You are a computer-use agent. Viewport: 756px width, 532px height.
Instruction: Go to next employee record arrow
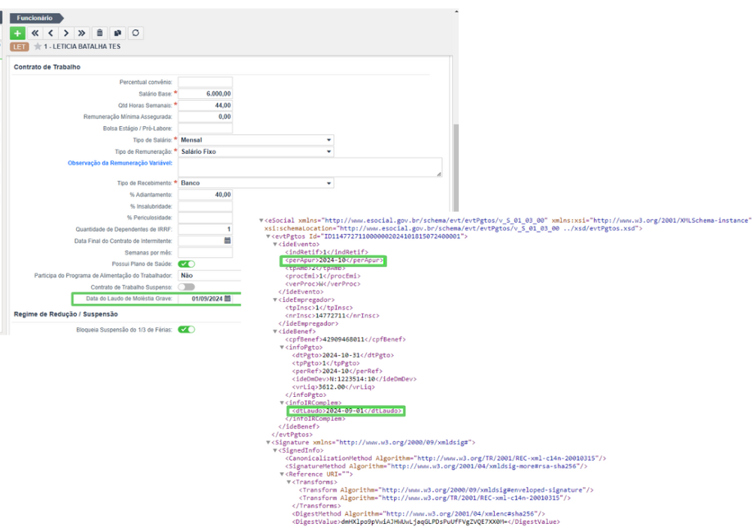click(66, 34)
